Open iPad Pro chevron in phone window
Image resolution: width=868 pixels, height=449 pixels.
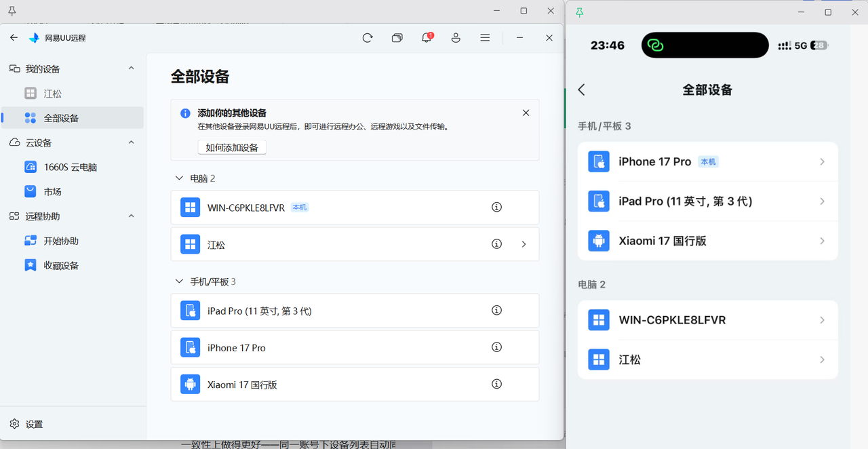tap(822, 201)
